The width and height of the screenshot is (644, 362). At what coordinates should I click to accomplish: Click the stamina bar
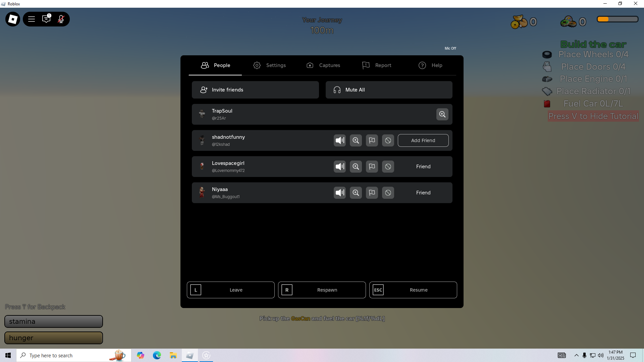pyautogui.click(x=54, y=321)
